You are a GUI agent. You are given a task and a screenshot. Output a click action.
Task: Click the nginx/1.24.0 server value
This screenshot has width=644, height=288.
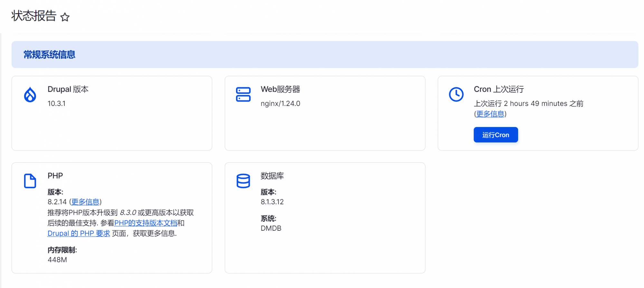(280, 103)
